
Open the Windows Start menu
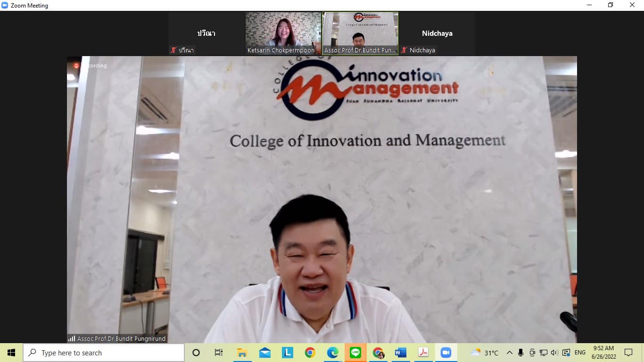(x=11, y=353)
